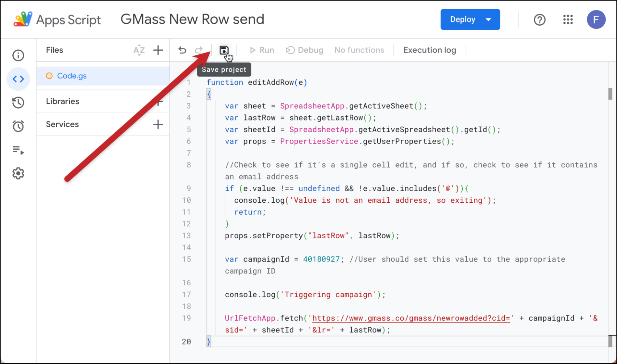Viewport: 617px width, 364px height.
Task: Click the comment about single cell edit
Action: (411, 171)
